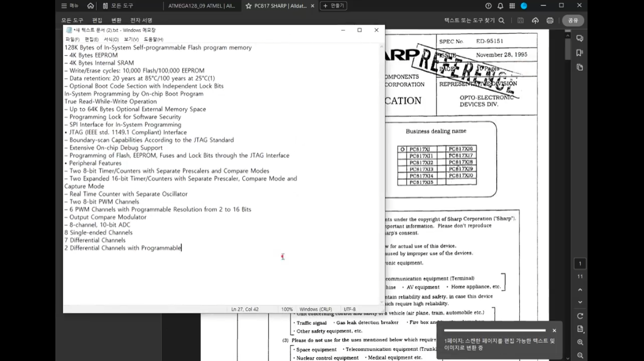The width and height of the screenshot is (644, 361).
Task: Star the PC817 SHARP tab
Action: tap(249, 6)
